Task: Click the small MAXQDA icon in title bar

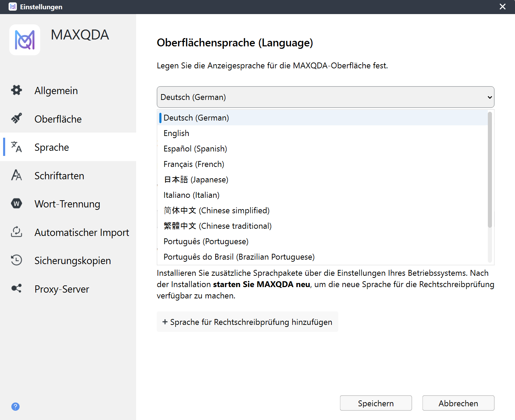Action: [x=13, y=7]
